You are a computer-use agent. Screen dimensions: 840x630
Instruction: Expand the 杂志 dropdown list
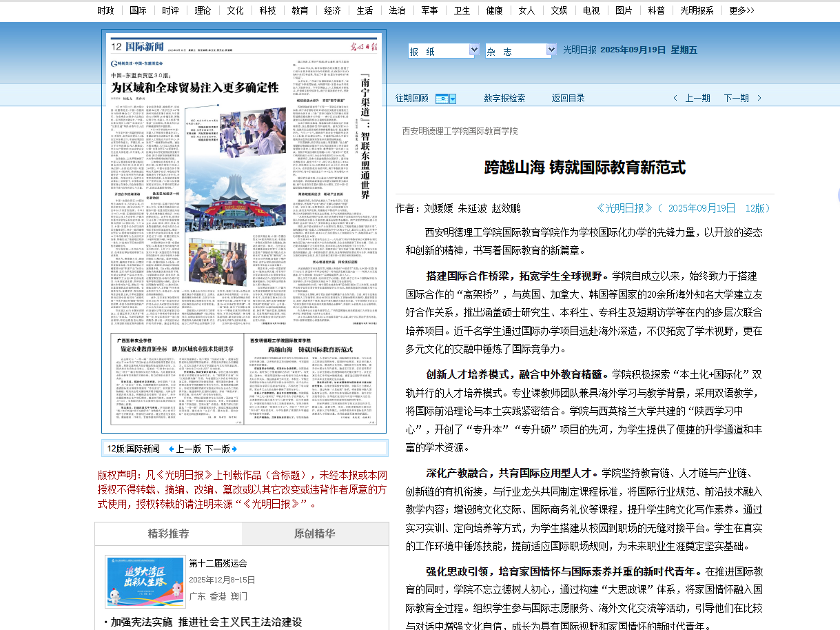point(551,50)
